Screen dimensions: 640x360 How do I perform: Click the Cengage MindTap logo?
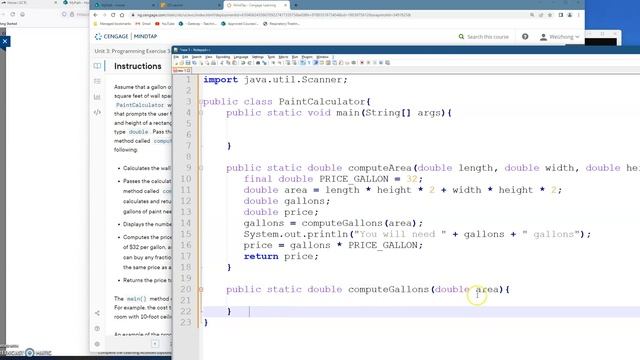pyautogui.click(x=126, y=36)
